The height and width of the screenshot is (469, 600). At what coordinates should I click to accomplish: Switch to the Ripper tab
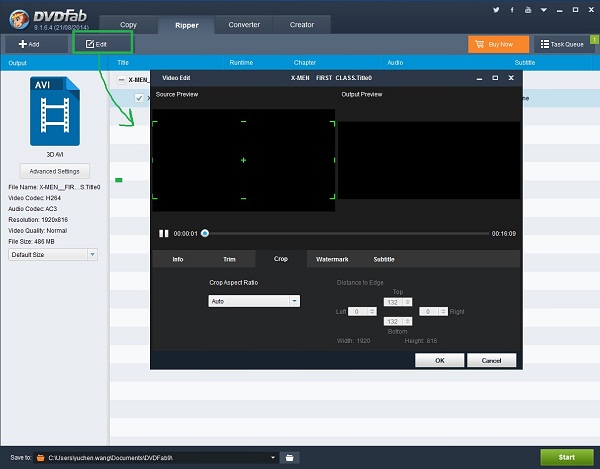pyautogui.click(x=187, y=25)
